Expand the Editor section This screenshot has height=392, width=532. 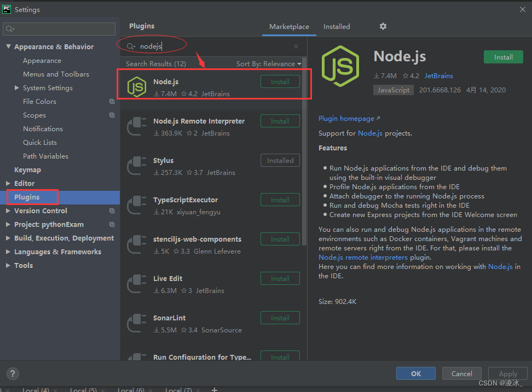[x=8, y=183]
